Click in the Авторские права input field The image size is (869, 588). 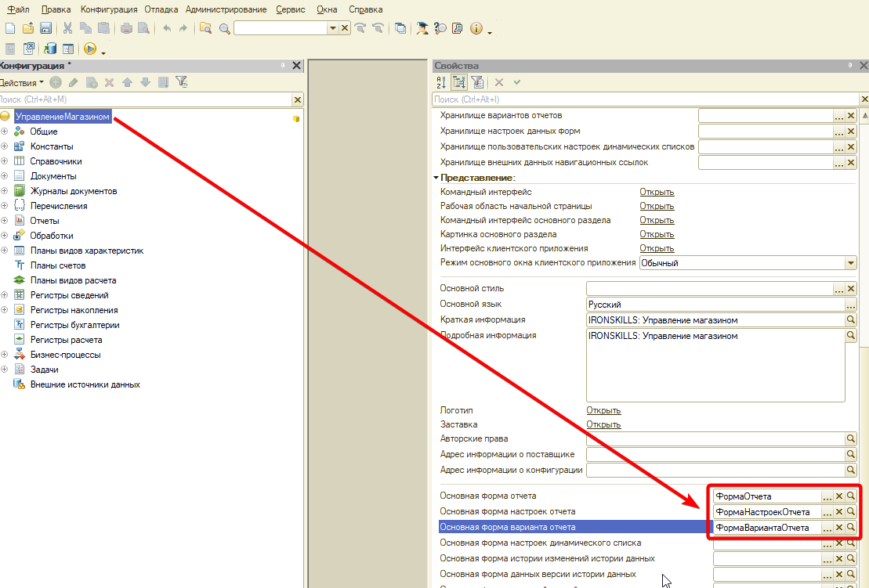coord(715,439)
